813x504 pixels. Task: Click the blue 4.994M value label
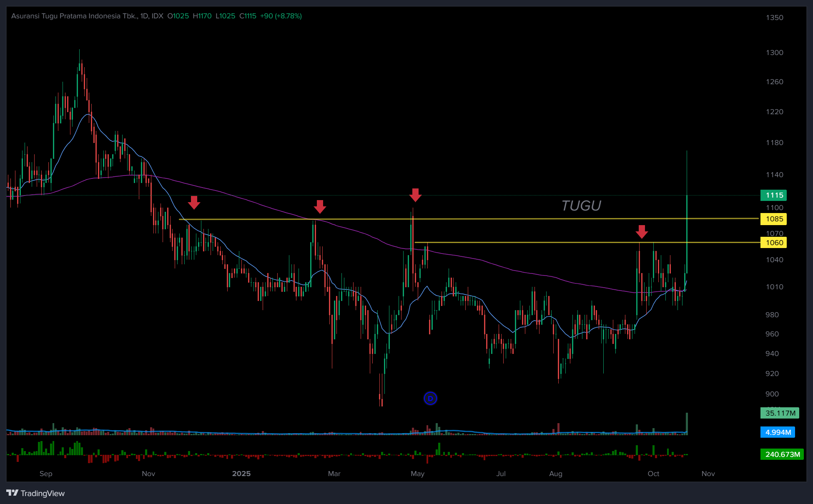pos(778,432)
